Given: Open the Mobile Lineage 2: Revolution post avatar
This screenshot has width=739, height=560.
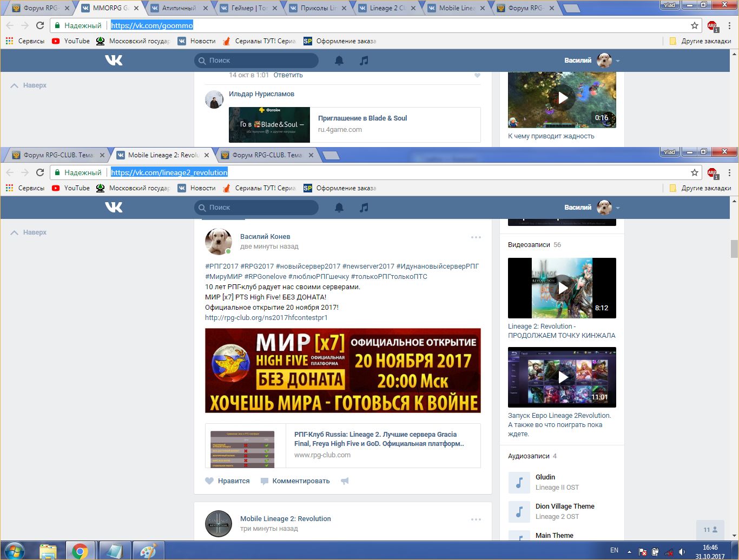Looking at the screenshot, I should (x=219, y=523).
